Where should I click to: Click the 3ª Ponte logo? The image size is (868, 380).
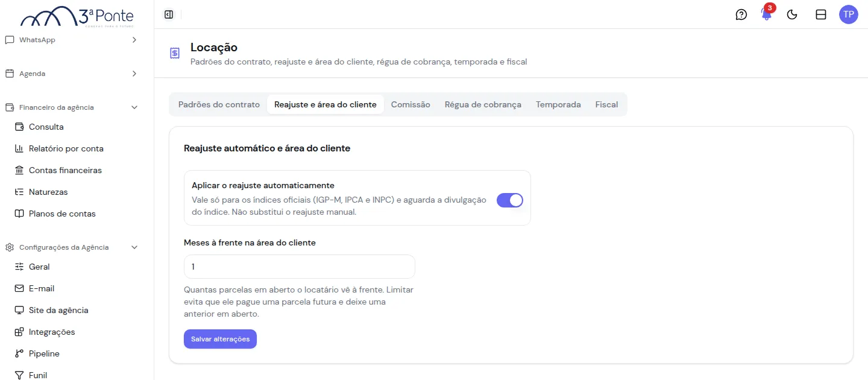[x=77, y=16]
